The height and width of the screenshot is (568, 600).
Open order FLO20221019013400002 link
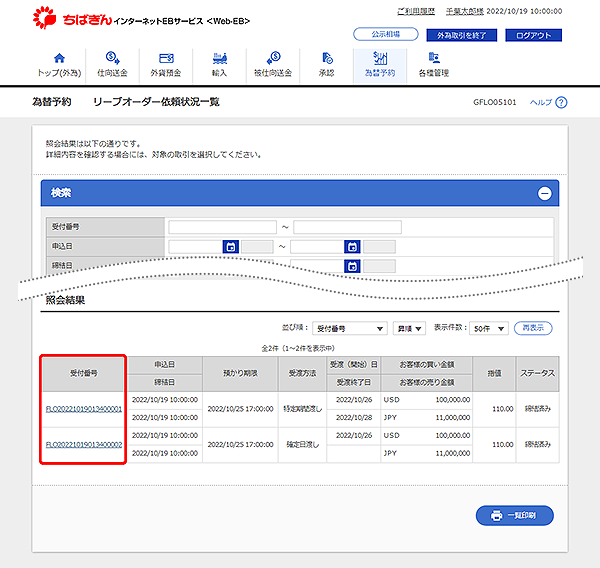click(84, 445)
